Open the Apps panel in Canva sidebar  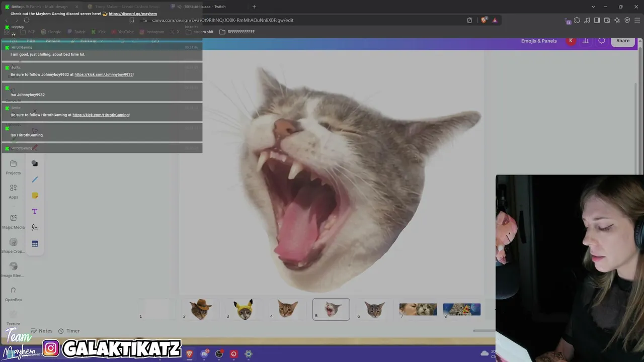(13, 192)
